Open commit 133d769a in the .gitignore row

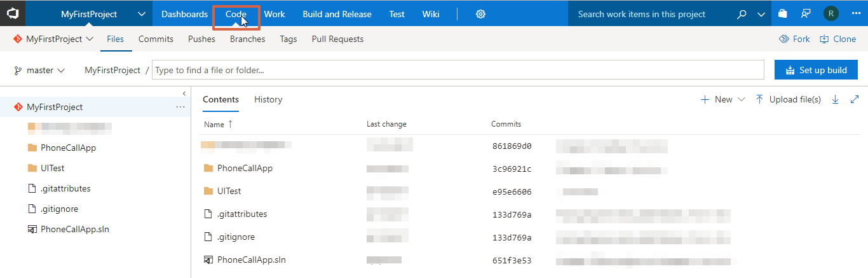click(x=512, y=237)
